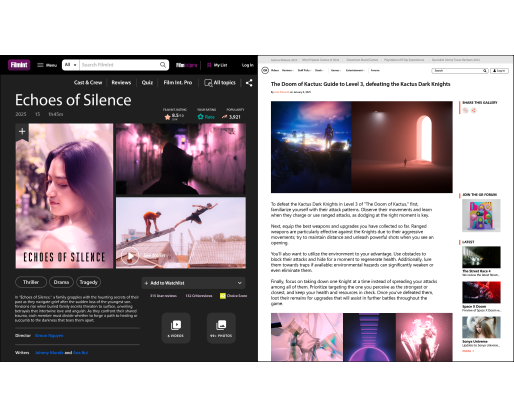514x418 pixels.
Task: Focus the Search FilmInt input field
Action: [x=119, y=65]
